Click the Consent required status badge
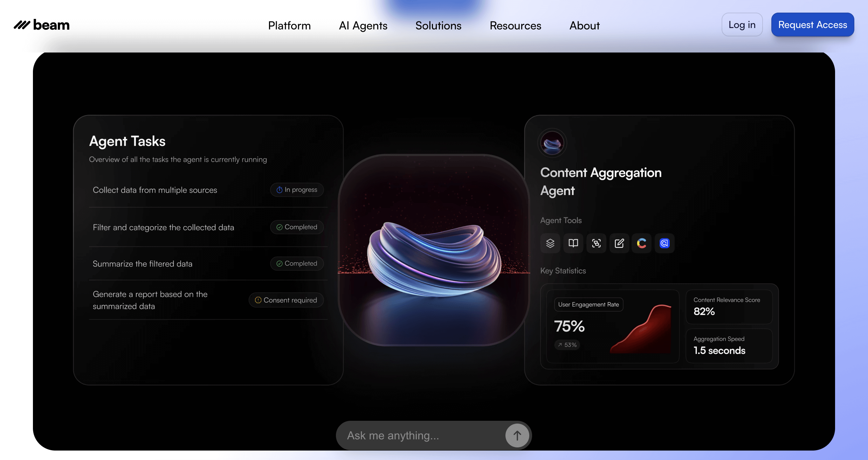This screenshot has width=868, height=460. [x=286, y=300]
